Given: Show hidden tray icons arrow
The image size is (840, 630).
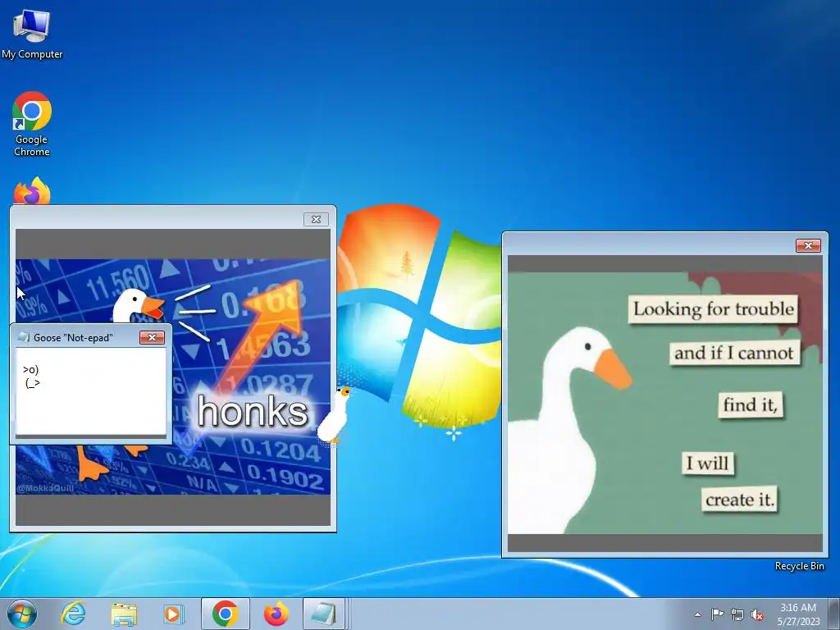Looking at the screenshot, I should click(697, 614).
